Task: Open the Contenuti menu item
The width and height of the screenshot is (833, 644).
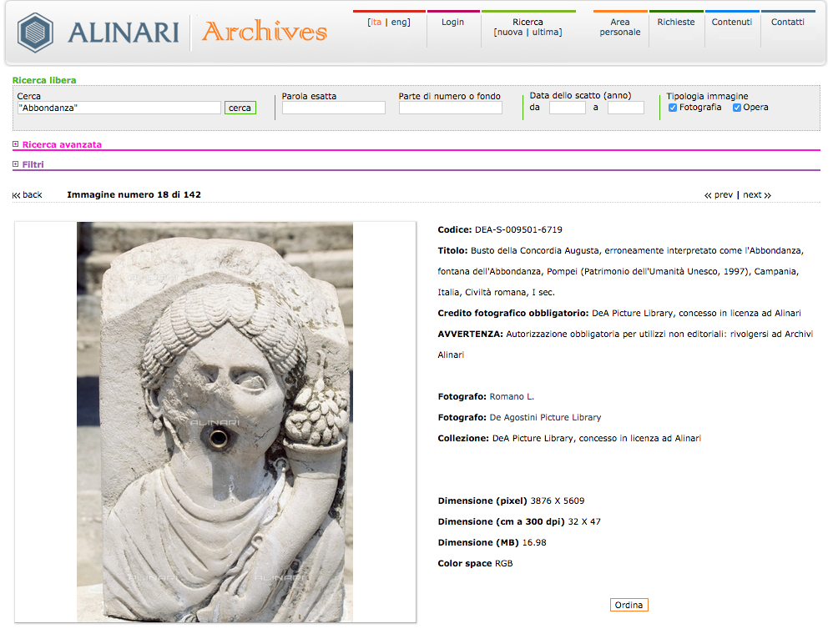Action: point(731,23)
